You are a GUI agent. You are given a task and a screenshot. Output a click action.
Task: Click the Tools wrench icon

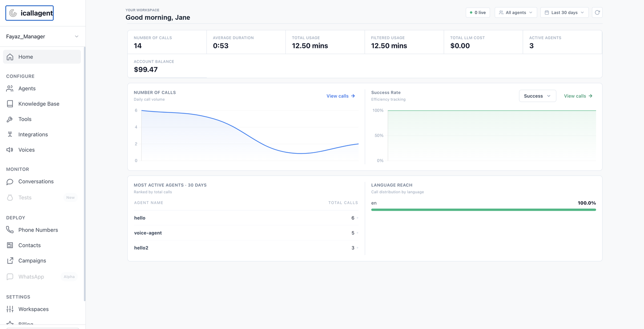pyautogui.click(x=10, y=119)
